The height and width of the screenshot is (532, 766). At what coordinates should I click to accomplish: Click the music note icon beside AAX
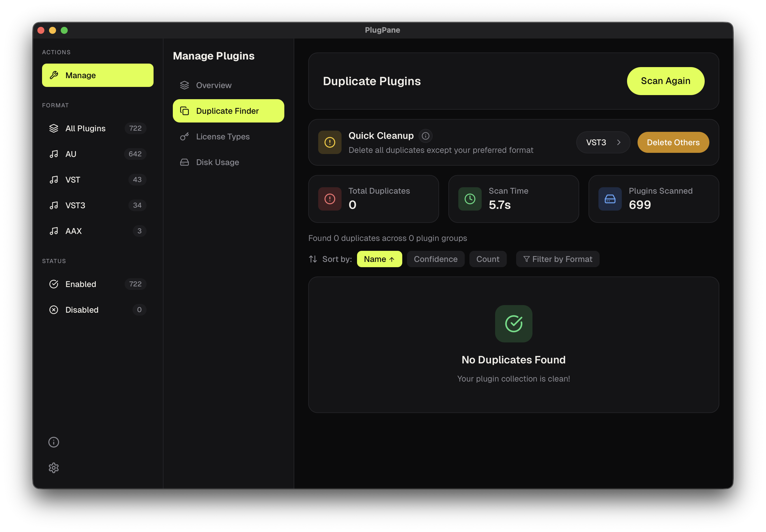point(54,231)
